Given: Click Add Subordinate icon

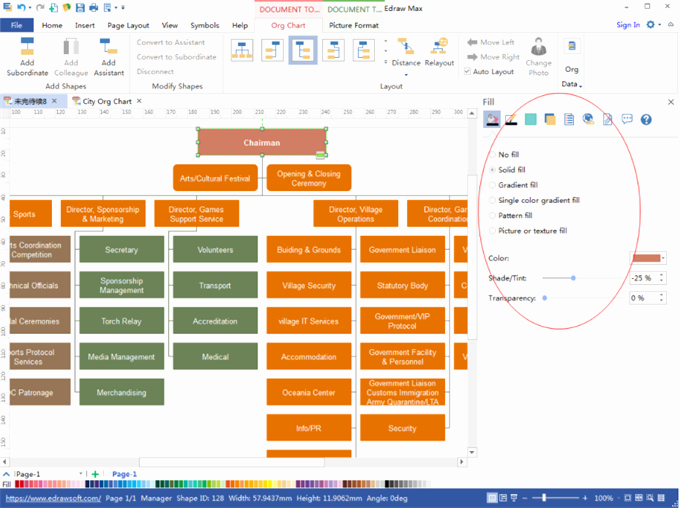Looking at the screenshot, I should pyautogui.click(x=27, y=46).
